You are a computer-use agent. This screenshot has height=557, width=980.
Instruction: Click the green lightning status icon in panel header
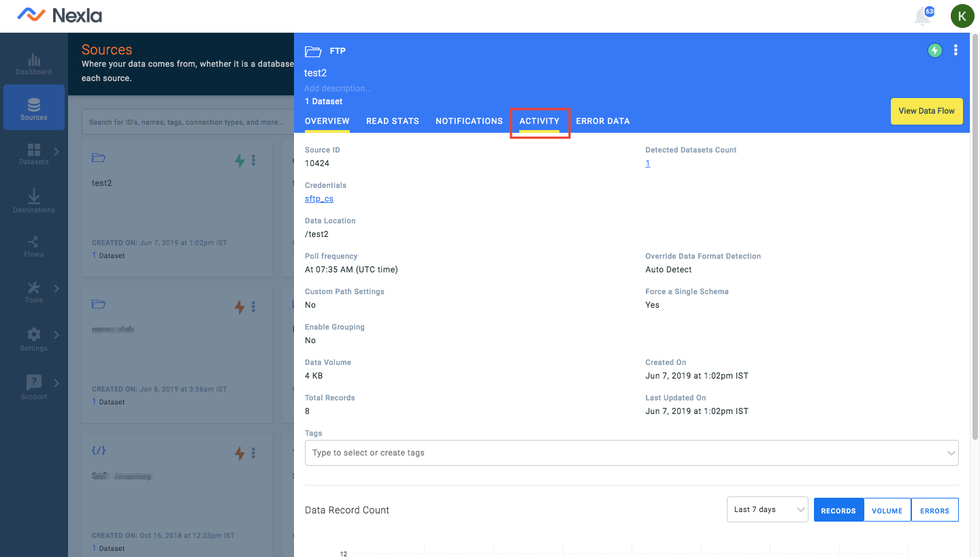tap(935, 50)
